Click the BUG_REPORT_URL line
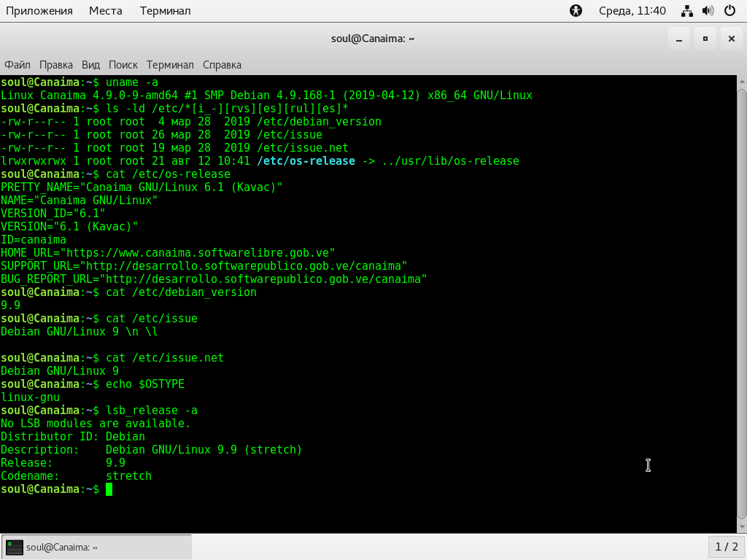Image resolution: width=747 pixels, height=560 pixels. click(x=214, y=279)
